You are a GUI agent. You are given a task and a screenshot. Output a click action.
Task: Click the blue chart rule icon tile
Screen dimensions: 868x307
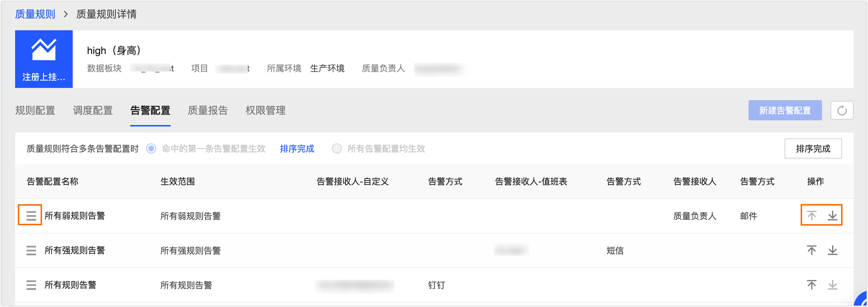(44, 59)
